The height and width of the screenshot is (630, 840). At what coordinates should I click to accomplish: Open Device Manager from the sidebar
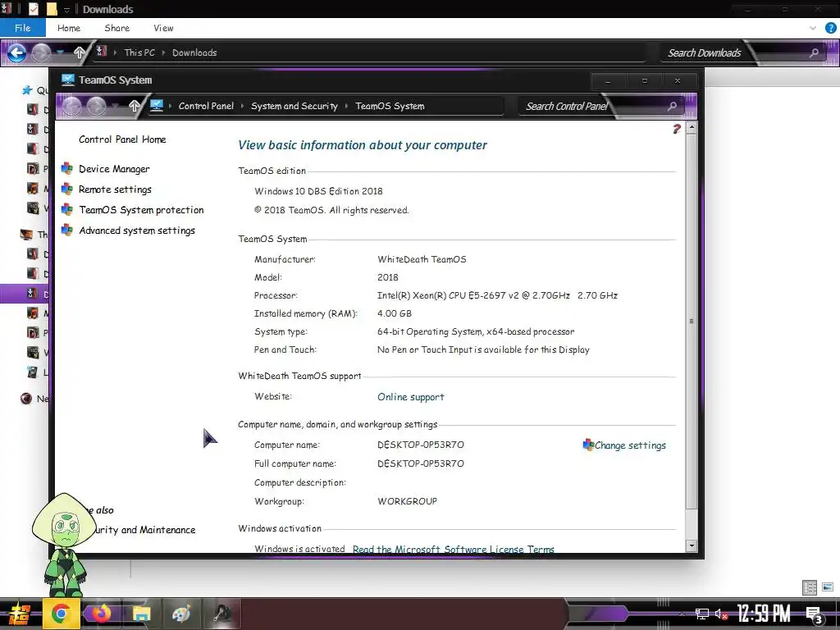(114, 169)
